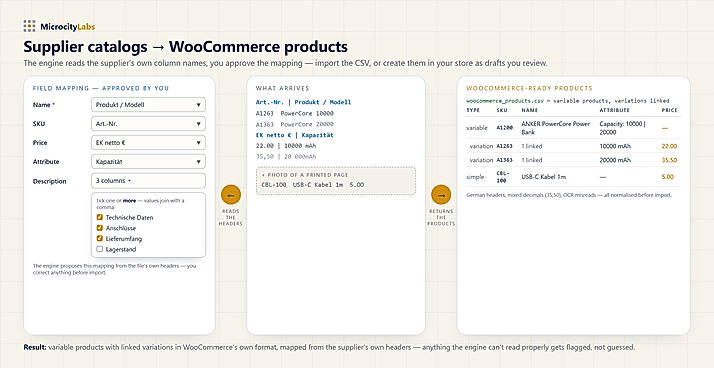Click the 'A1363 PowerCore 20000' row
714x368 pixels.
pos(295,124)
